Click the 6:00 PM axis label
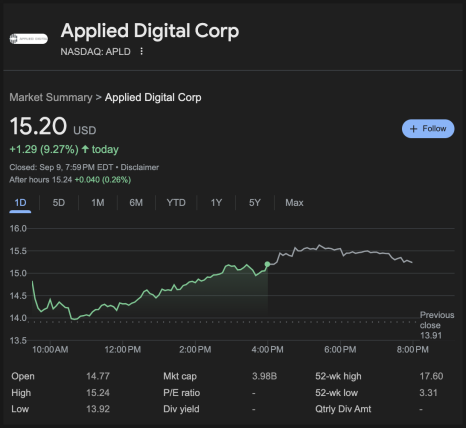466x428 pixels. tap(340, 349)
